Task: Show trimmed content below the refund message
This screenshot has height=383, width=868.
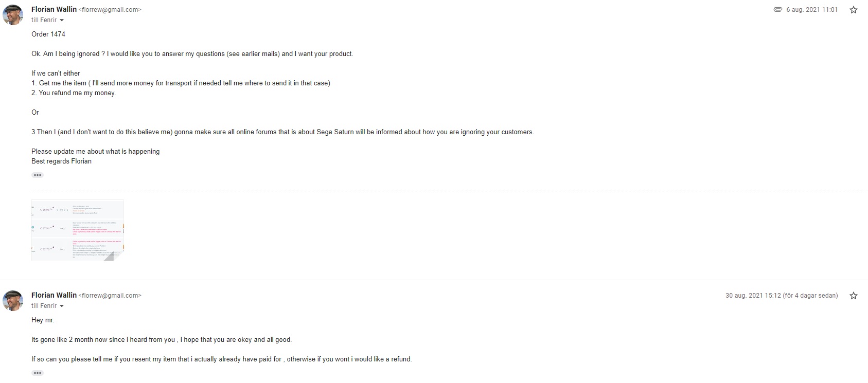Action: [x=38, y=373]
